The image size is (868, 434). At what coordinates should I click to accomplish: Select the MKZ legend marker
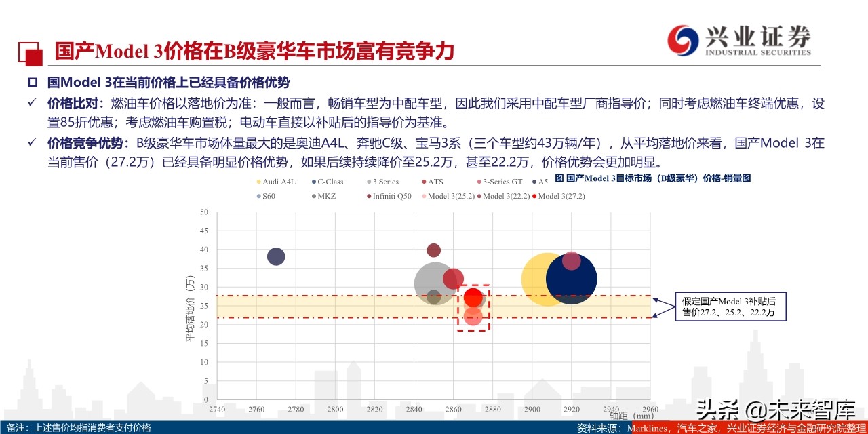click(x=313, y=195)
